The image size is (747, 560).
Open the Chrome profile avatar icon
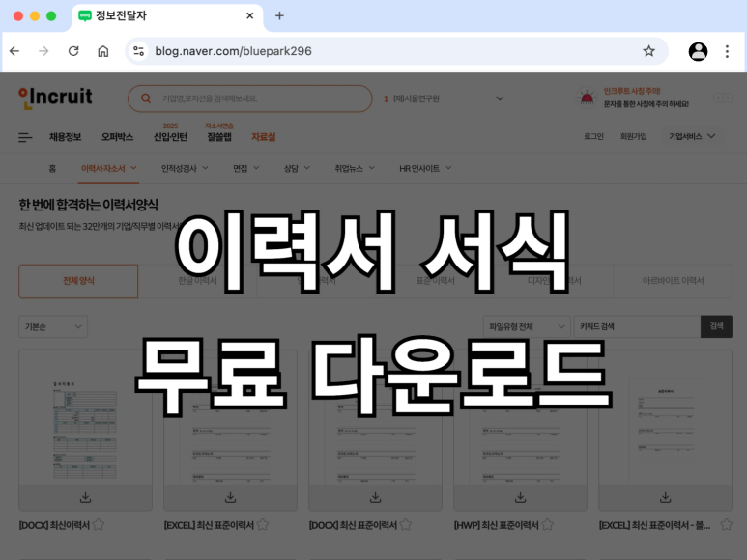coord(698,51)
